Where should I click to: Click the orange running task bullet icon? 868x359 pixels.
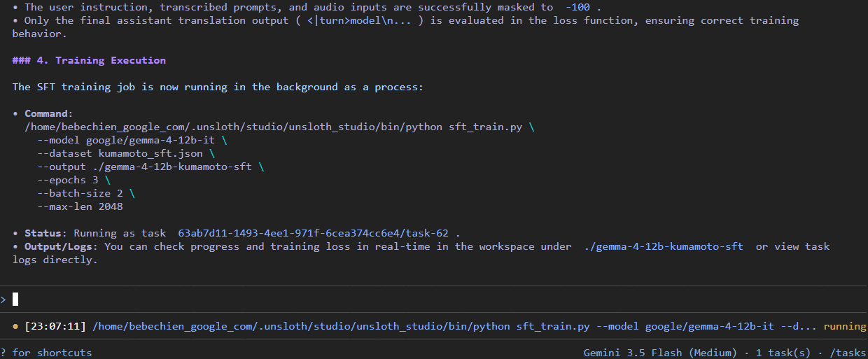click(15, 327)
